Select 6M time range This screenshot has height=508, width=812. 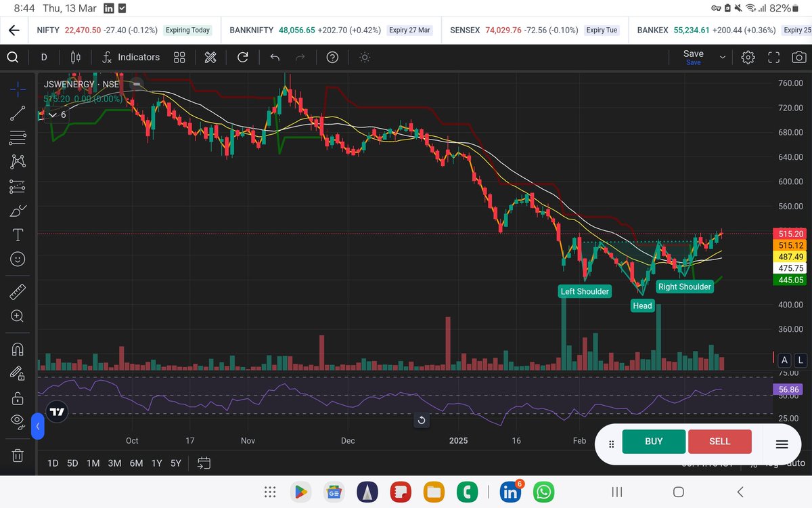click(x=136, y=463)
